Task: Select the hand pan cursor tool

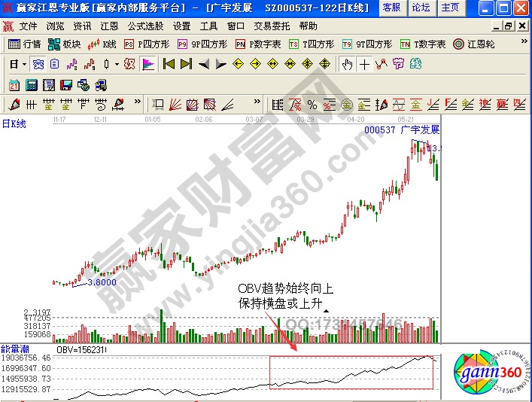Action: coord(347,64)
